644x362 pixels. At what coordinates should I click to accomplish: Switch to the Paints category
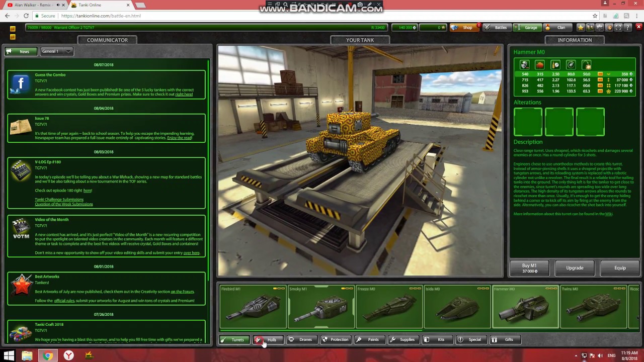(369, 340)
